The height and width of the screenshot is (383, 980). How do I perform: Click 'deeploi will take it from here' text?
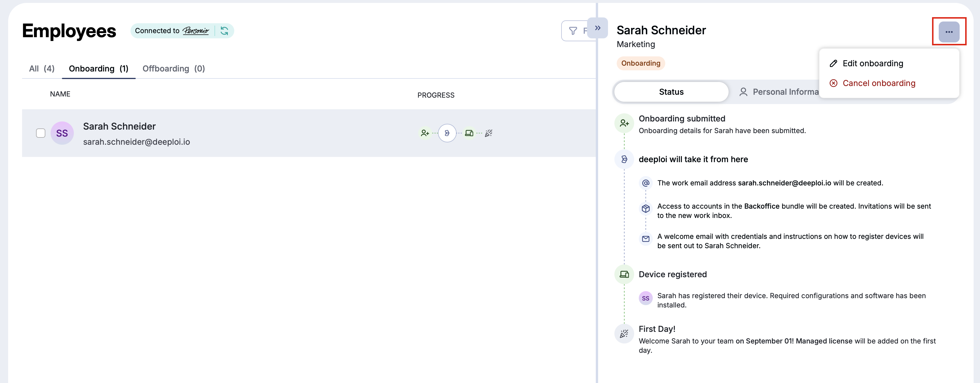tap(693, 159)
